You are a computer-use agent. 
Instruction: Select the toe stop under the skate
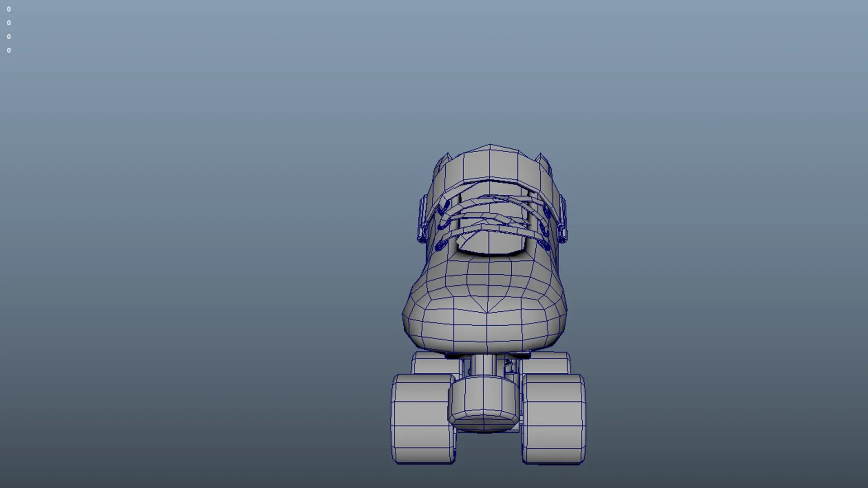tap(484, 404)
